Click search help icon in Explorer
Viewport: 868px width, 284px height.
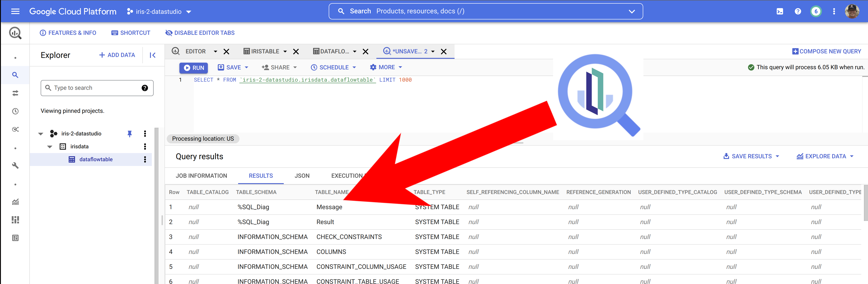145,88
